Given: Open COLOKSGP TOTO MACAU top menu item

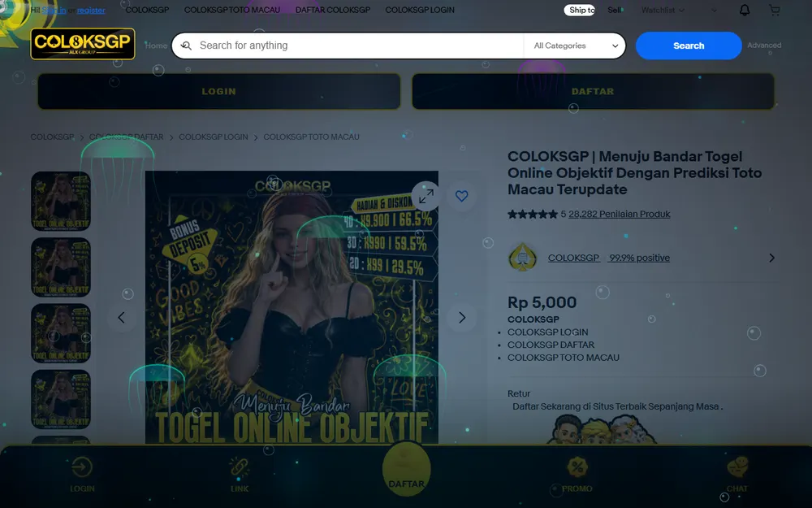Looking at the screenshot, I should (x=232, y=10).
